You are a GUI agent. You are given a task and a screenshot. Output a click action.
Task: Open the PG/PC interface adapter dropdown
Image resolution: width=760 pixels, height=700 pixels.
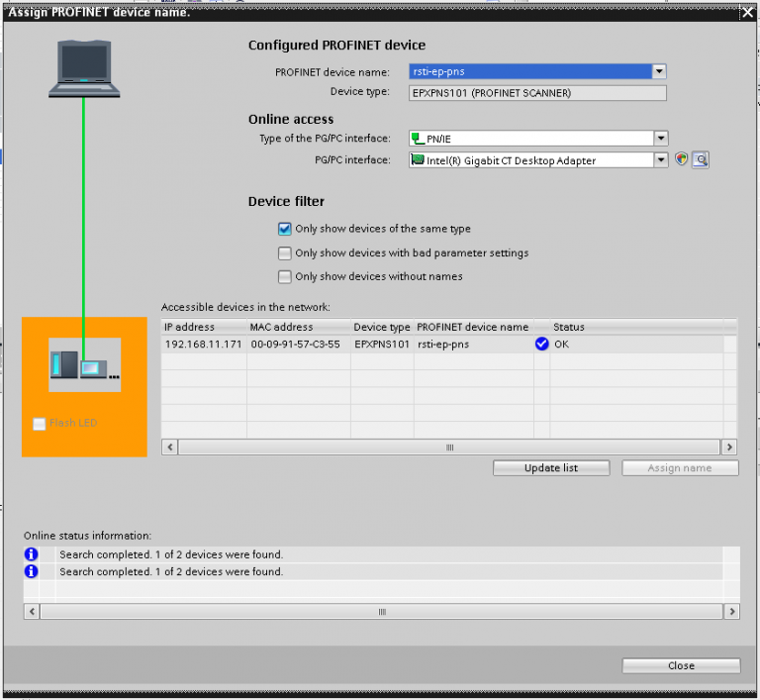(x=661, y=159)
